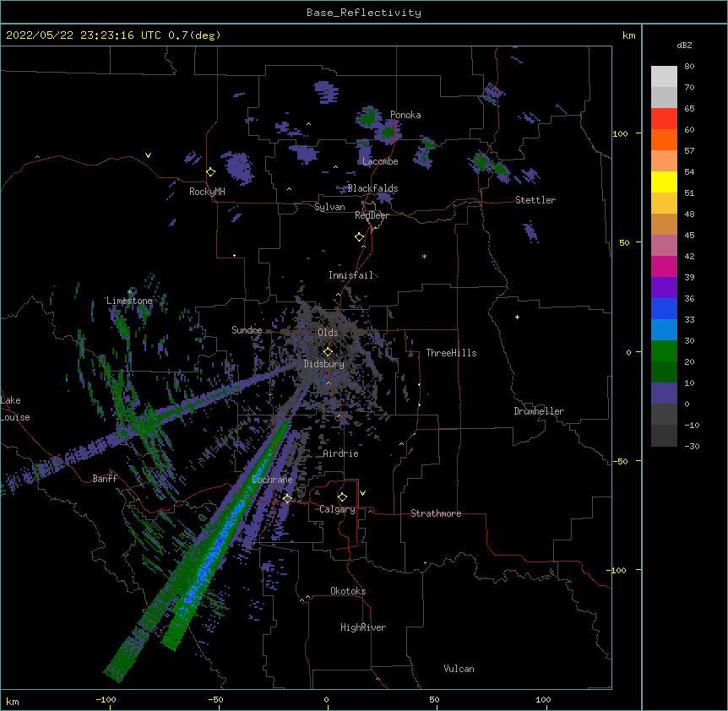728x711 pixels.
Task: Click the white asterisk east of Innisfail
Action: pyautogui.click(x=424, y=256)
